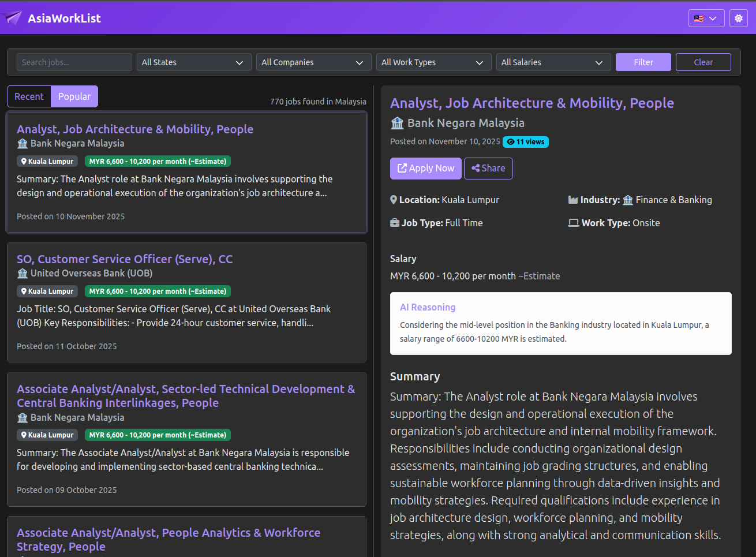Click the AsiaWorkList brand name
Viewport: 756px width, 557px height.
64,18
